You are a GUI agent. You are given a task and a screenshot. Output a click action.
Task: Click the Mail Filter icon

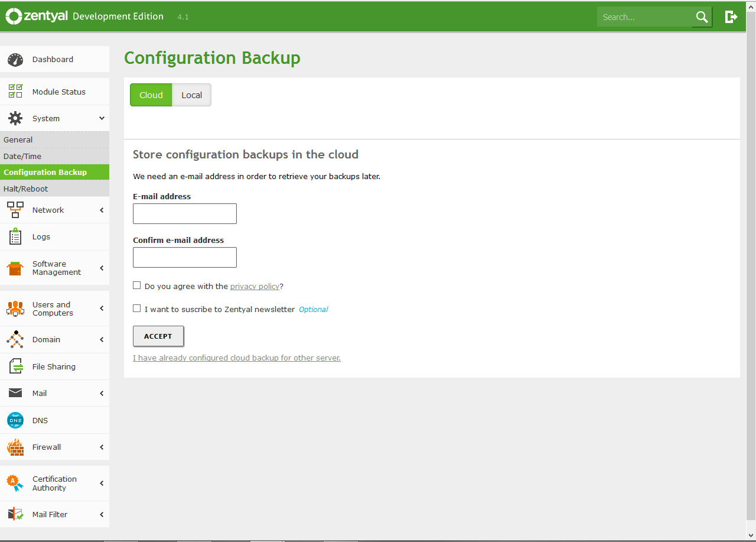(x=15, y=514)
